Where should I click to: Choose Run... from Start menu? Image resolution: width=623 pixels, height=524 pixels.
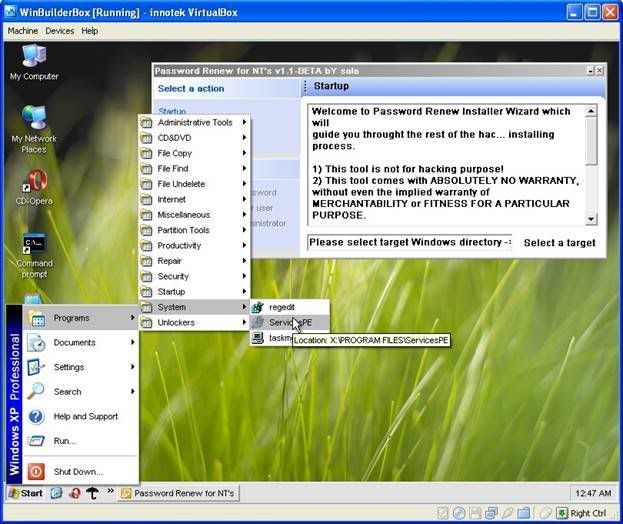(x=81, y=441)
